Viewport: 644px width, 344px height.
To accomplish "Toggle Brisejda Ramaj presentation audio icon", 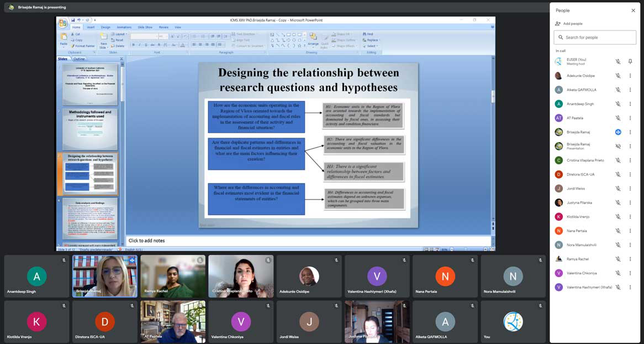I will (618, 146).
